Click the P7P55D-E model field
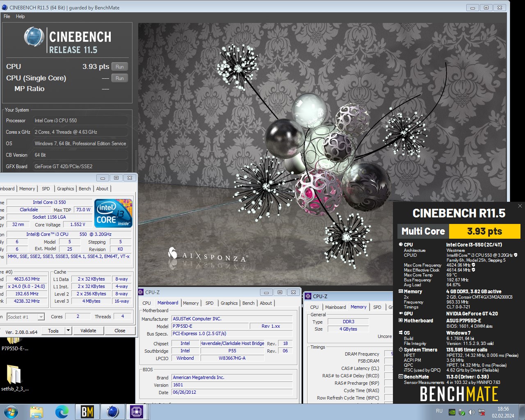 pos(210,326)
